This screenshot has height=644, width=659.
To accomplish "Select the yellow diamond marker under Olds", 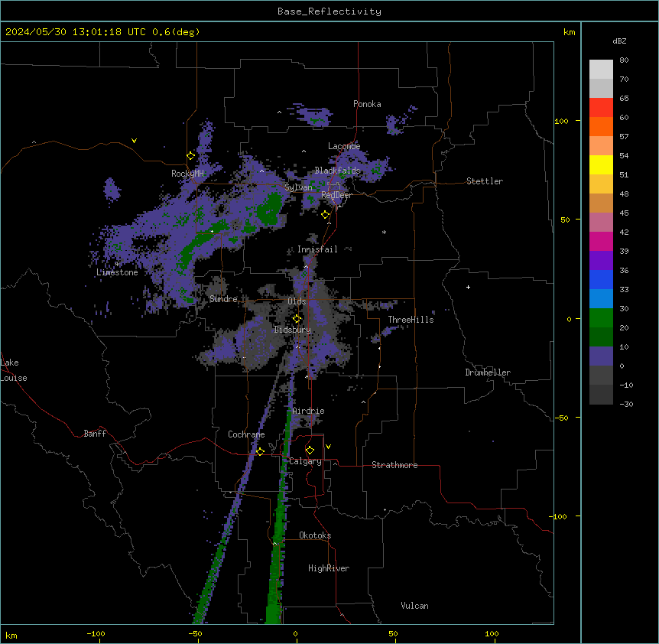I will point(297,319).
